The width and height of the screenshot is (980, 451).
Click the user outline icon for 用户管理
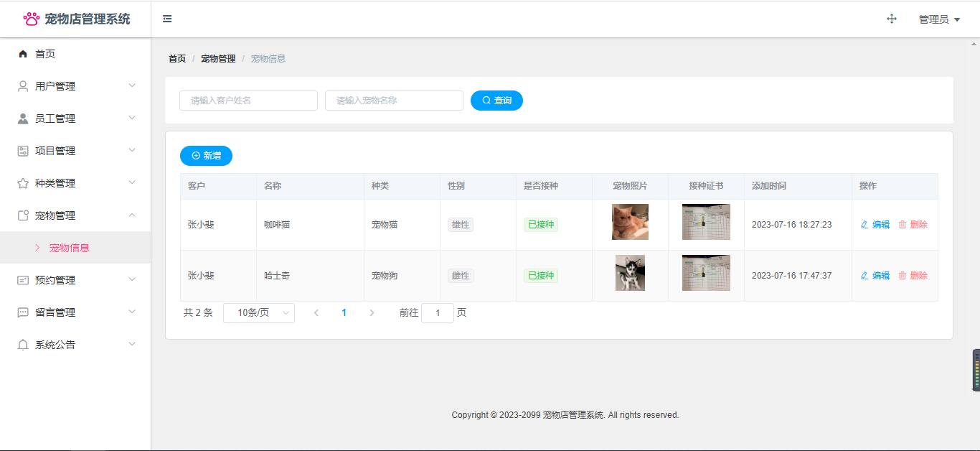23,86
